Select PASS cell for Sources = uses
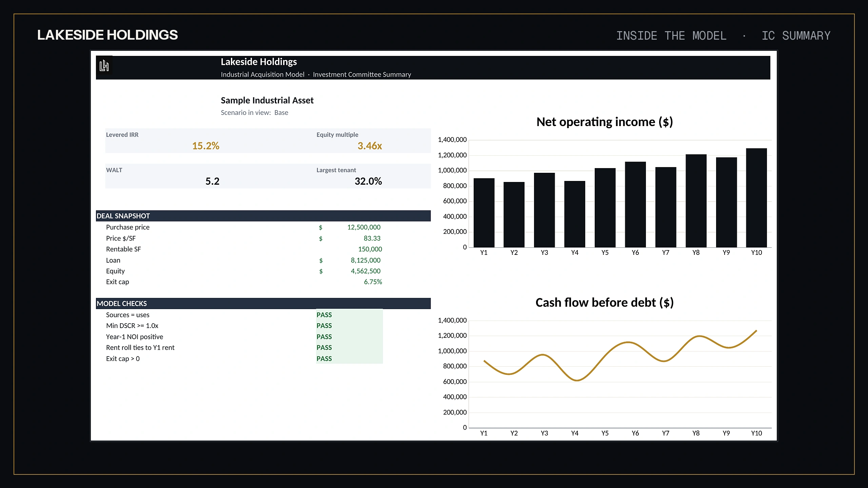Viewport: 868px width, 488px height. pyautogui.click(x=349, y=315)
